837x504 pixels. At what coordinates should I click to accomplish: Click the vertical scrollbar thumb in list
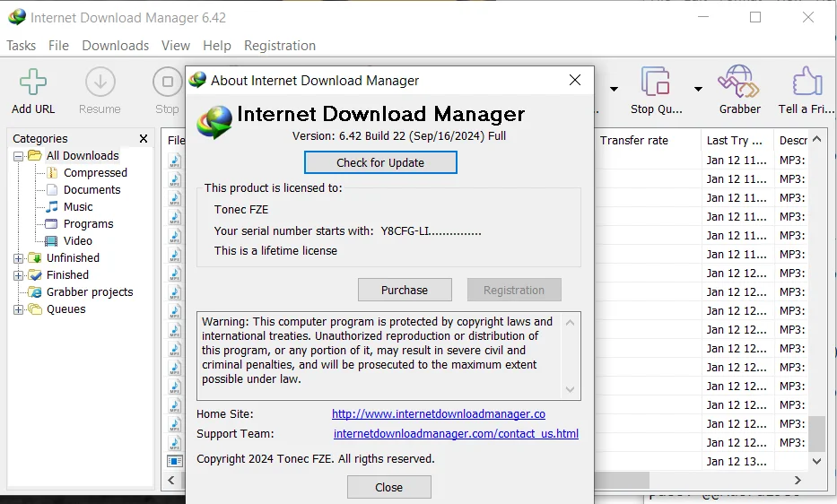(816, 434)
